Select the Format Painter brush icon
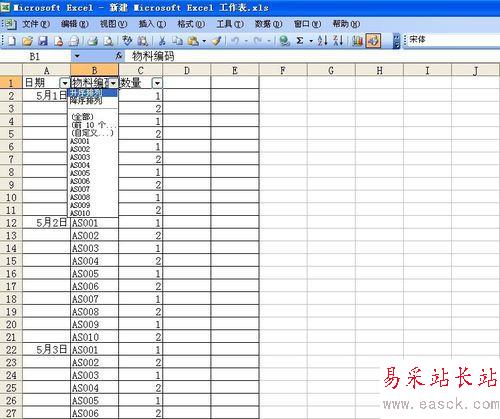Viewport: 500px width, 419px height. [216, 41]
